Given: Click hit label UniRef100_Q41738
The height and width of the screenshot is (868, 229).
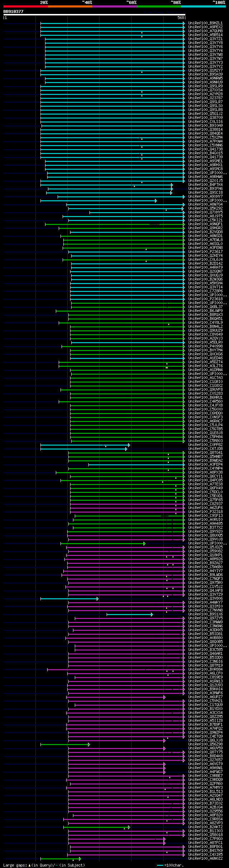Looking at the screenshot, I should (x=205, y=149).
